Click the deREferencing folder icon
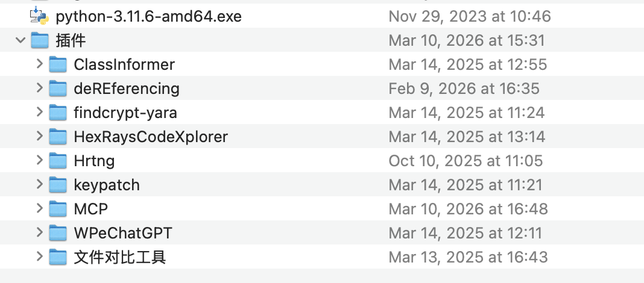Image resolution: width=644 pixels, height=283 pixels. click(57, 89)
